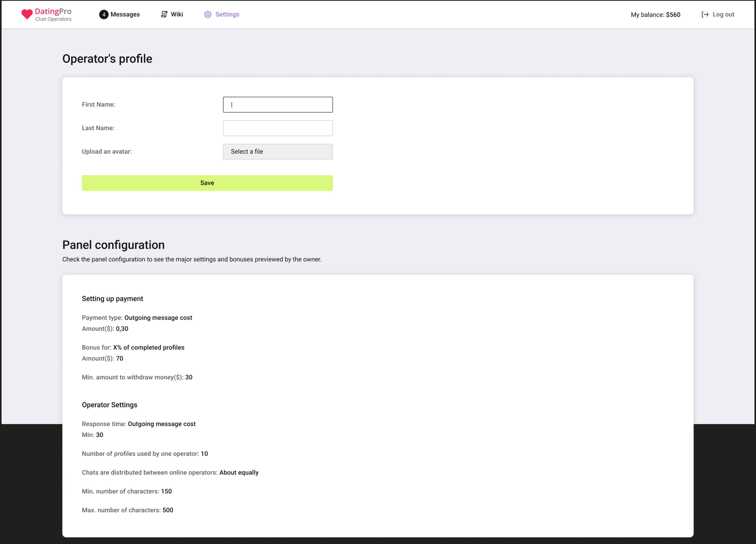Click the X% of completed profiles text
This screenshot has width=756, height=544.
pos(149,347)
